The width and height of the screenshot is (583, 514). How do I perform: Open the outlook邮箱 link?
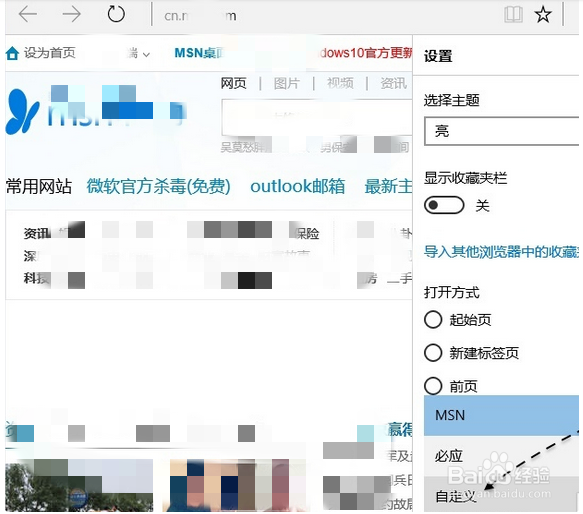297,186
